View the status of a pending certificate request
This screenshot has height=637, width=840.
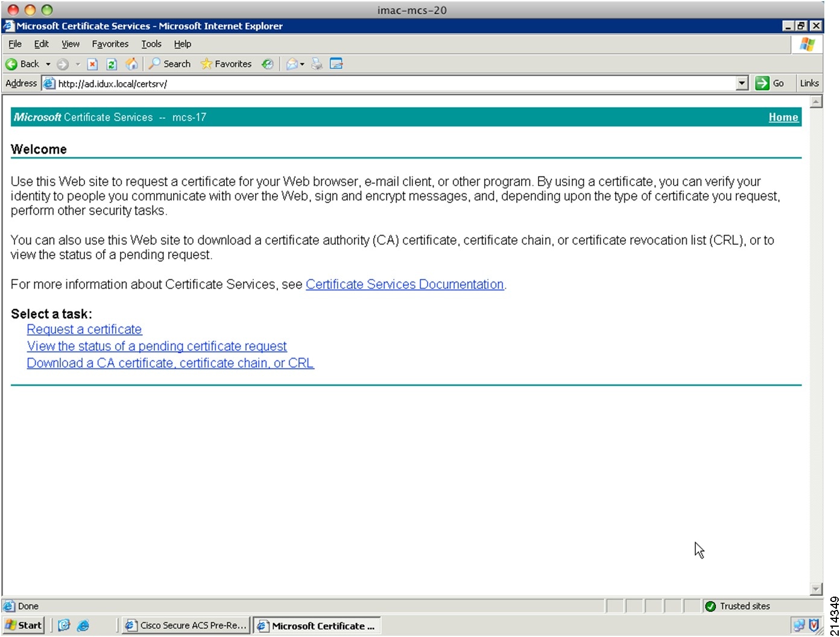tap(157, 347)
